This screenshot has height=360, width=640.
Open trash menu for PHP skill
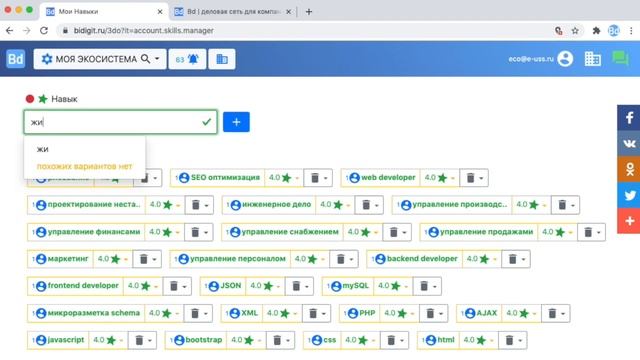coord(434,313)
